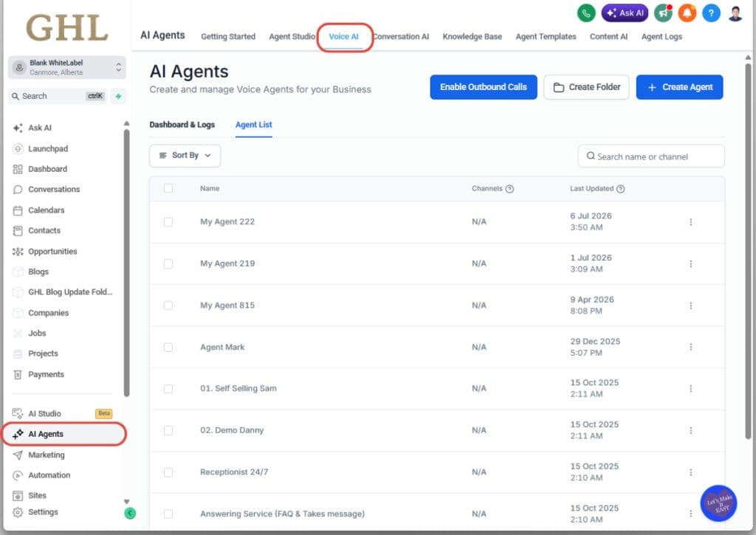Open the blue help question icon
The width and height of the screenshot is (756, 535).
point(711,13)
